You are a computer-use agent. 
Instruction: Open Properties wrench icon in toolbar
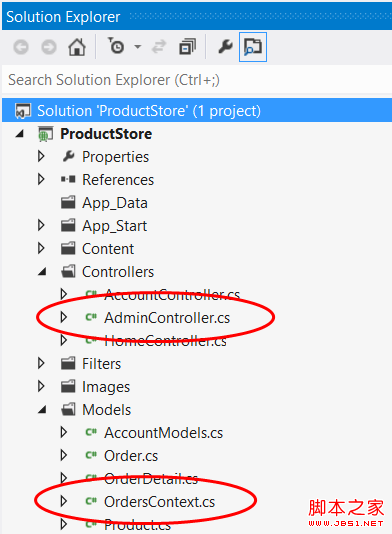[225, 46]
